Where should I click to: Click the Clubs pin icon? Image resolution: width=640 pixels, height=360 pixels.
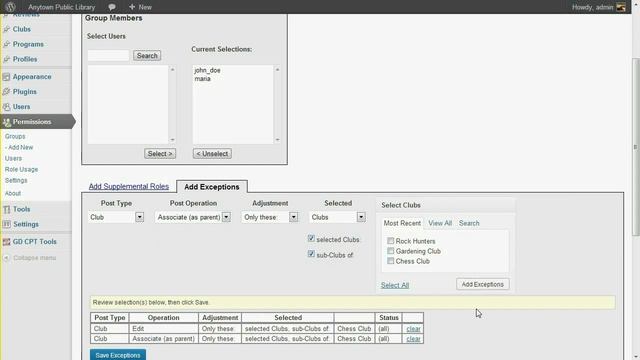(7, 29)
